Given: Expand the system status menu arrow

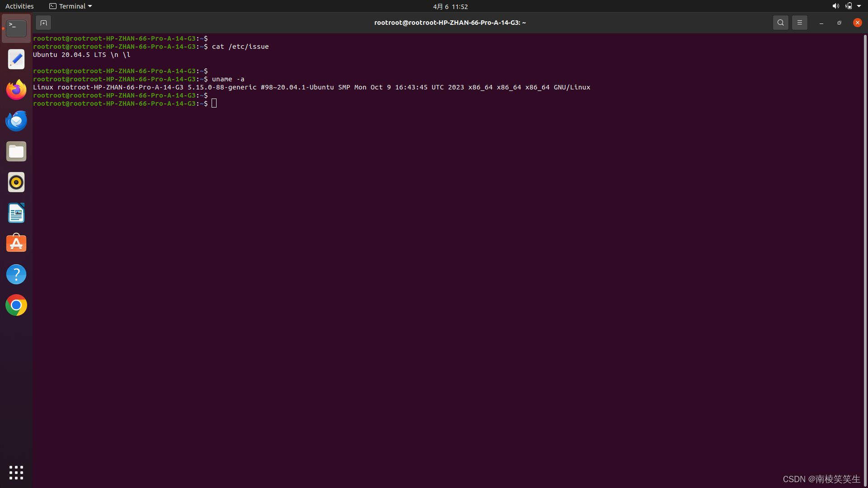Looking at the screenshot, I should (x=859, y=6).
